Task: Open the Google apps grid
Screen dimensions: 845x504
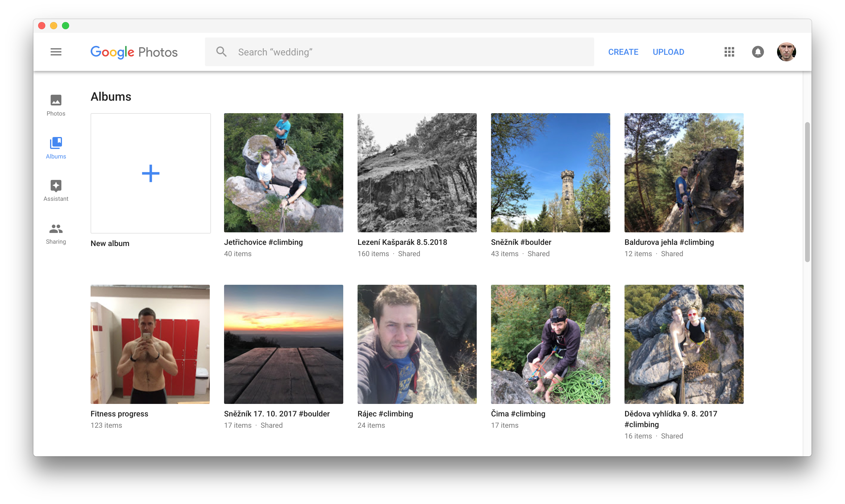Action: [x=729, y=52]
